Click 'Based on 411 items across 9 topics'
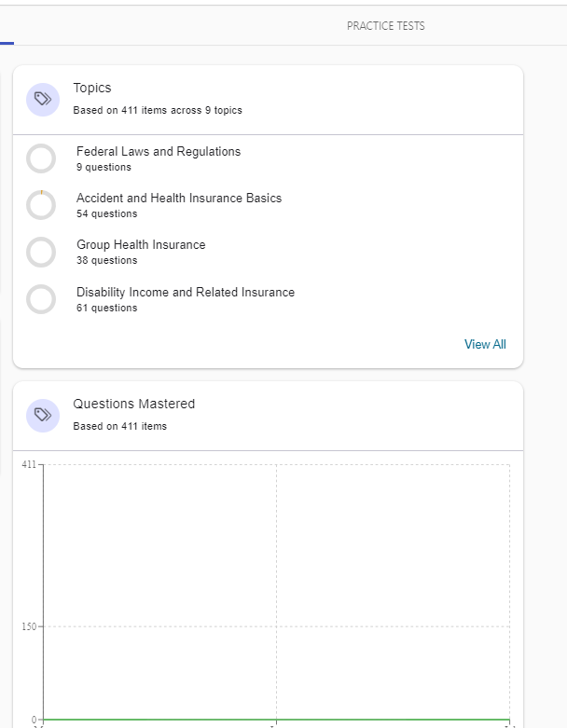 [x=158, y=111]
